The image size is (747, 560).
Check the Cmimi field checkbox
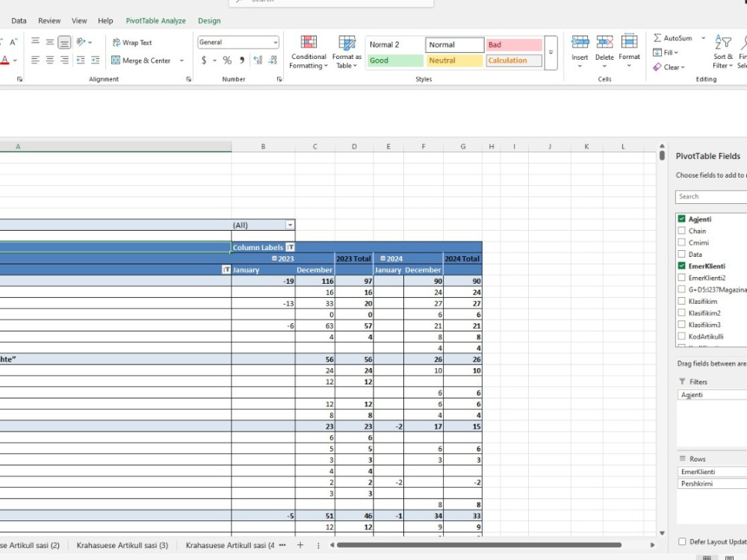click(x=682, y=243)
